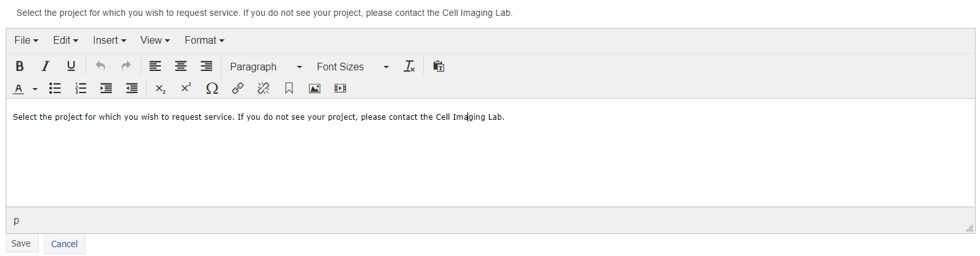Open the Insert menu

pos(109,41)
